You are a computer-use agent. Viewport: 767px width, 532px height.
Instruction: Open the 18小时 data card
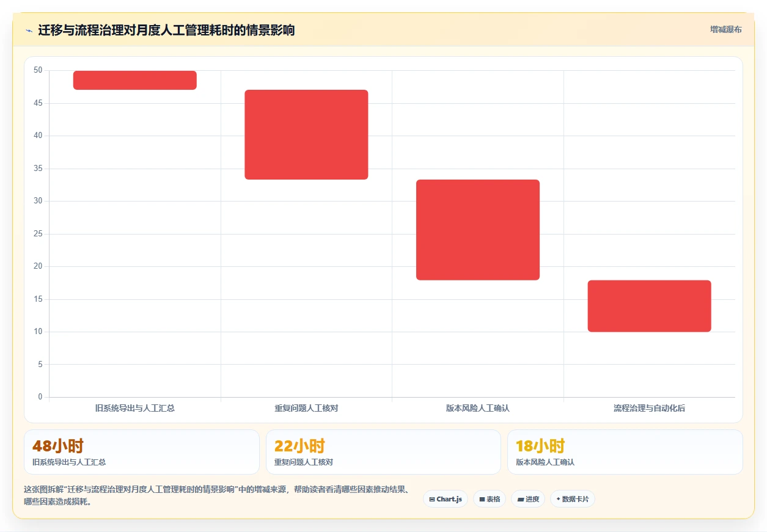pyautogui.click(x=625, y=452)
